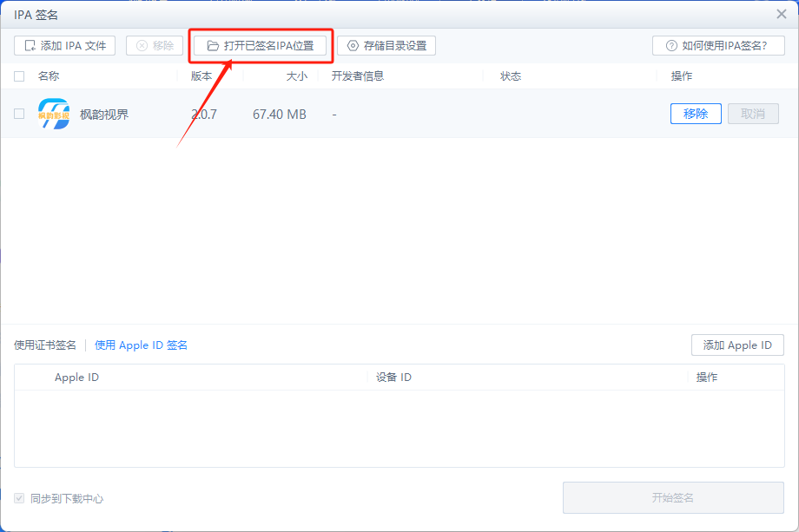Image resolution: width=799 pixels, height=532 pixels.
Task: Switch to 使用证书签名 tab
Action: point(45,345)
